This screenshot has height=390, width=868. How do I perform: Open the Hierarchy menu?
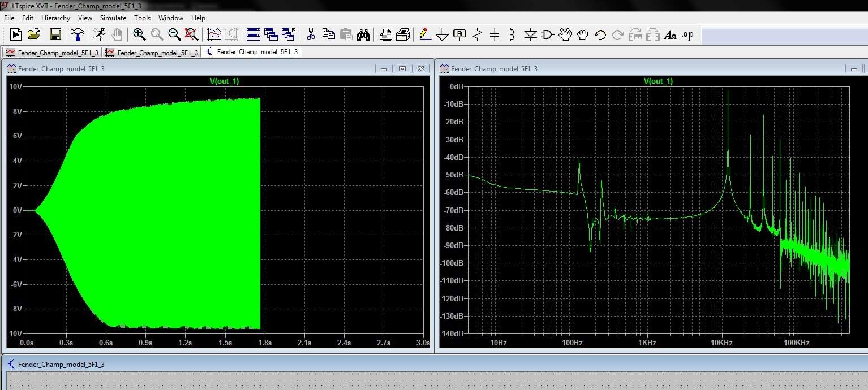click(55, 18)
